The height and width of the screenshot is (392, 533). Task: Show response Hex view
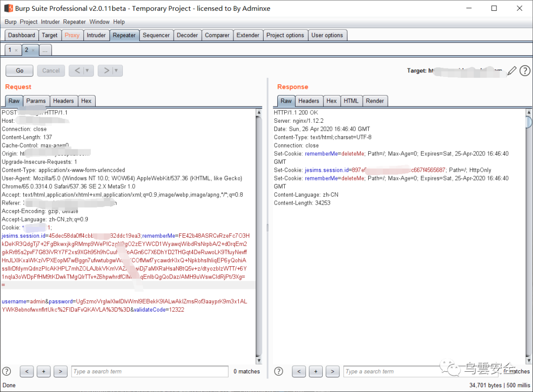click(x=332, y=101)
